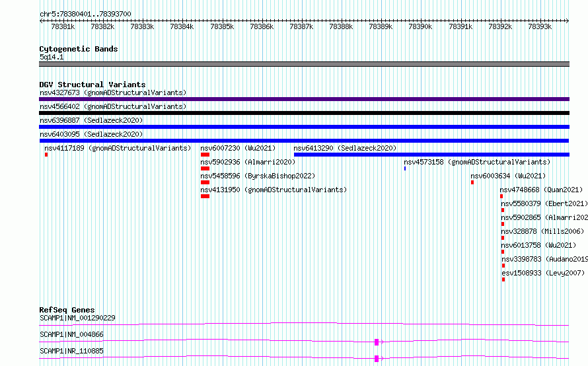Click the blue nsv6396887 variant bar
Viewport: 588px width, 366px height.
(x=304, y=127)
